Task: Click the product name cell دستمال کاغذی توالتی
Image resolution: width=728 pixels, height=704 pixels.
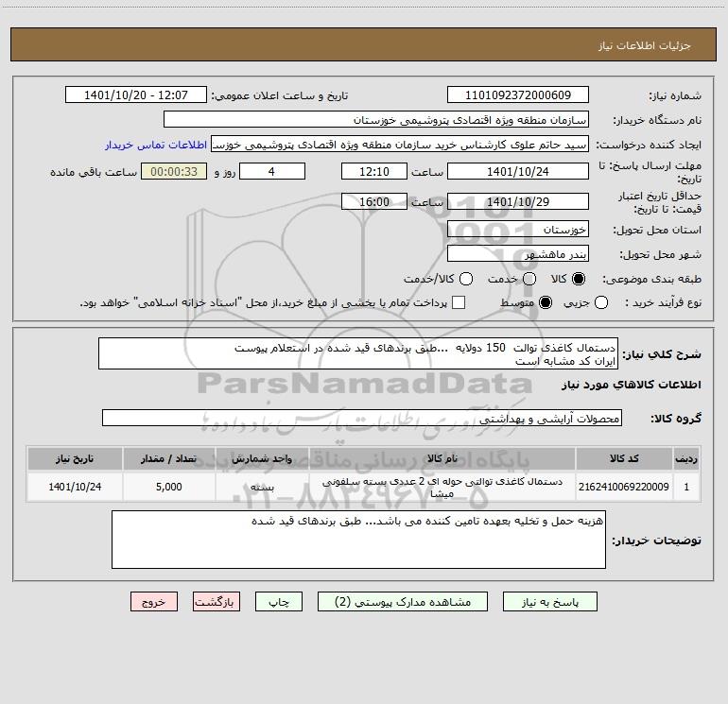Action: click(442, 488)
